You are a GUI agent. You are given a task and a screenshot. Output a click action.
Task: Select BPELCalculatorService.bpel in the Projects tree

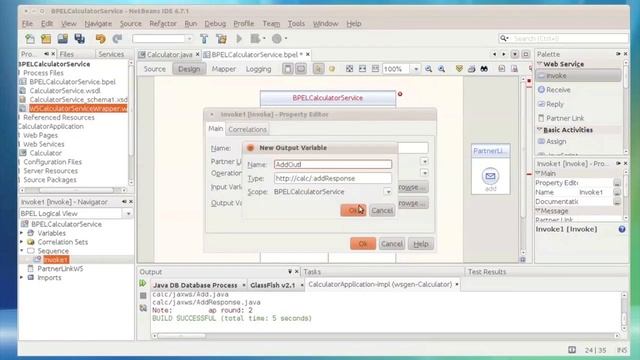click(72, 82)
